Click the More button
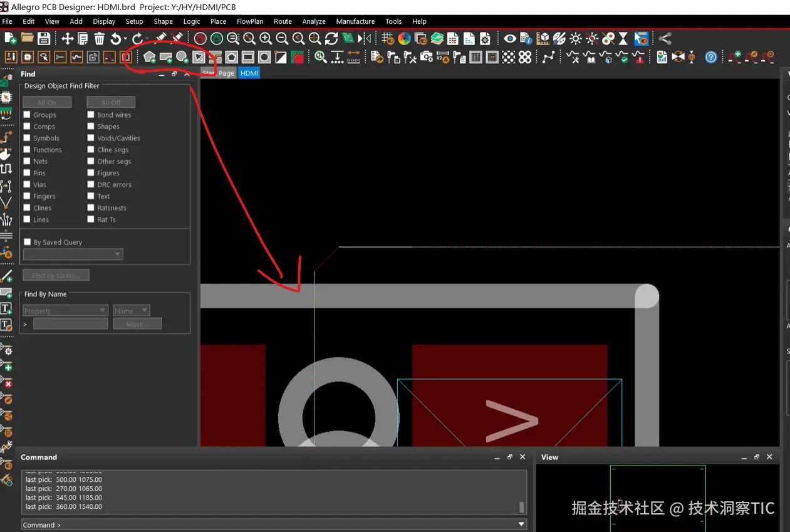This screenshot has height=532, width=790. 137,324
